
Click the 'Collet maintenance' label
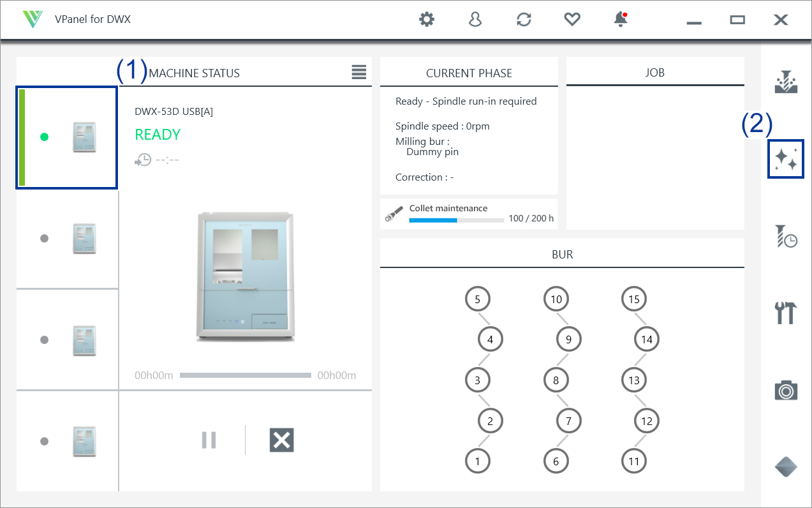448,208
